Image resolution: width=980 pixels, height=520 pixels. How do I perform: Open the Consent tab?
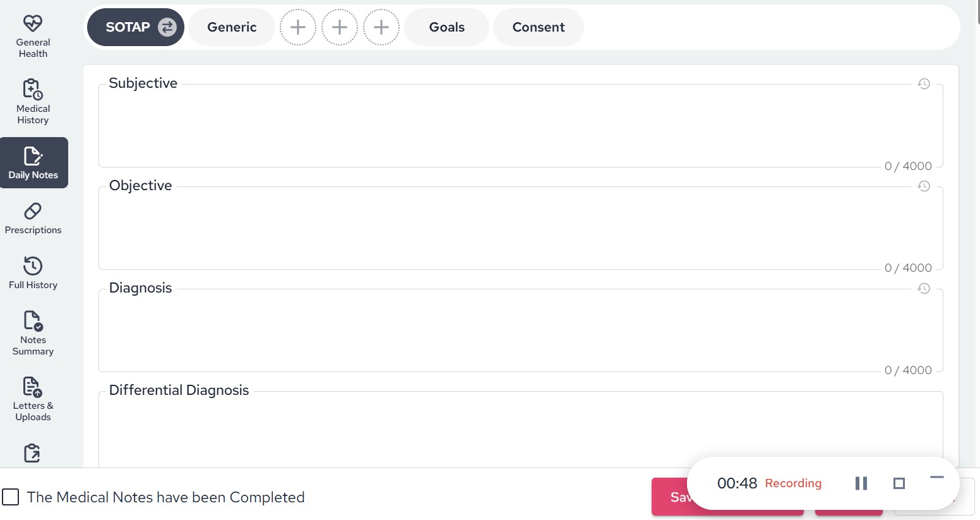[x=538, y=27]
